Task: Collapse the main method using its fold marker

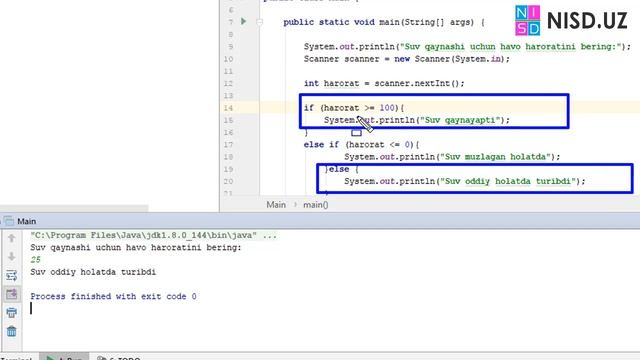Action: 260,22
